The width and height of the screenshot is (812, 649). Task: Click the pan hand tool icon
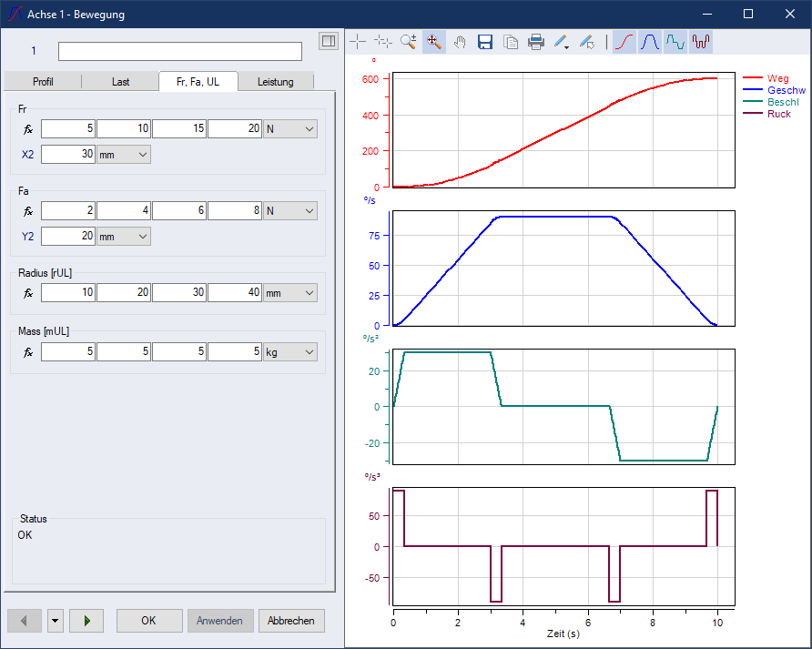[460, 42]
